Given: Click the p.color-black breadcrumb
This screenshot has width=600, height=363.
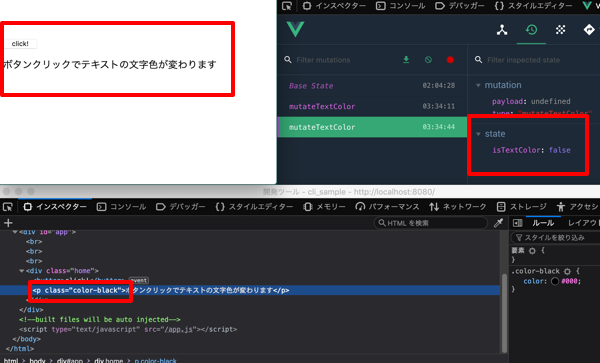Looking at the screenshot, I should [155, 360].
